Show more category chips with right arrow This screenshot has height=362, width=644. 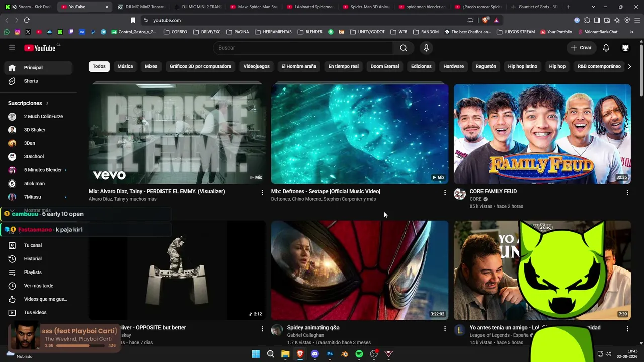629,66
